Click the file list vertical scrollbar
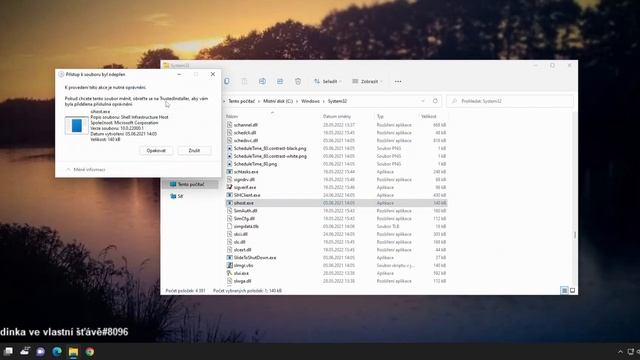This screenshot has width=640, height=360. [x=575, y=235]
